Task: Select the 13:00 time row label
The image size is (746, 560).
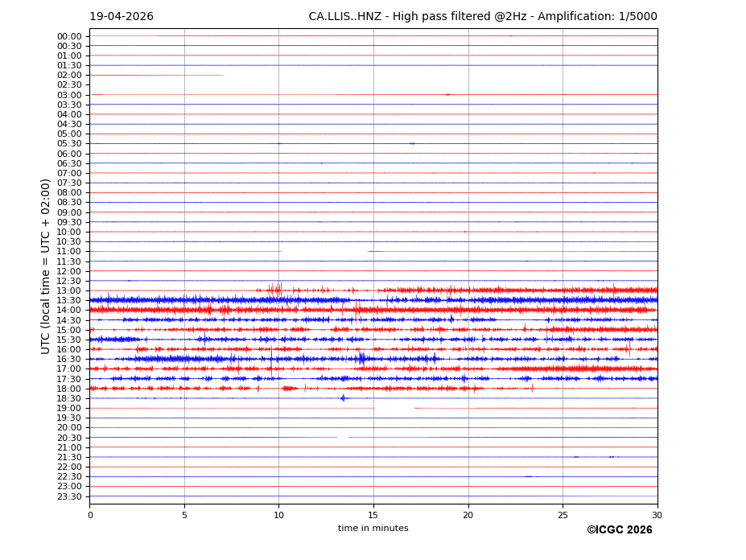Action: click(x=68, y=290)
